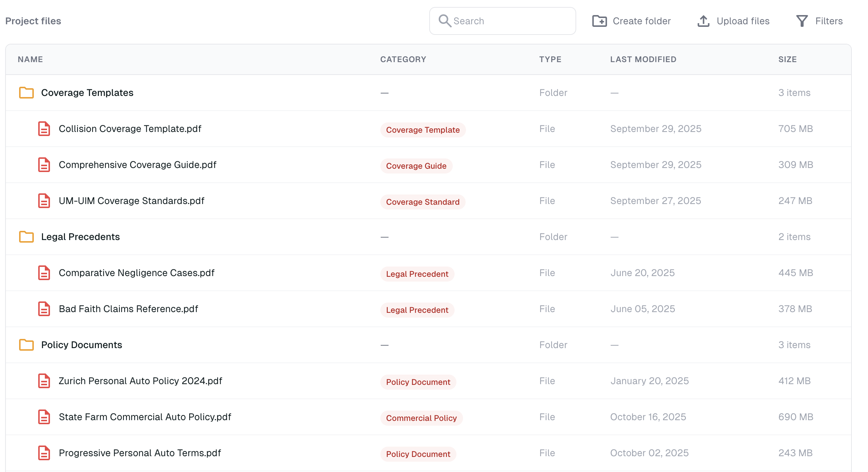Click the Legal Precedents folder icon

(x=26, y=237)
